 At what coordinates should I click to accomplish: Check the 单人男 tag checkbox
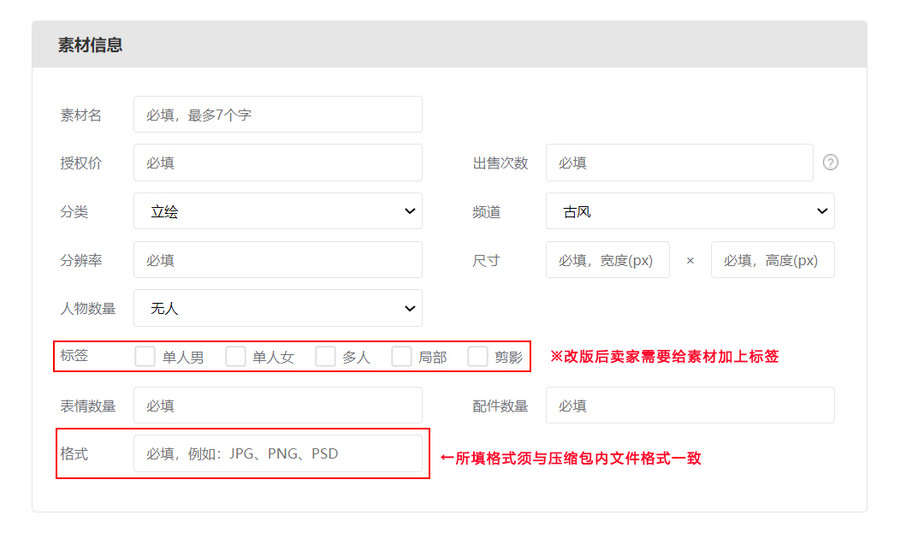145,357
